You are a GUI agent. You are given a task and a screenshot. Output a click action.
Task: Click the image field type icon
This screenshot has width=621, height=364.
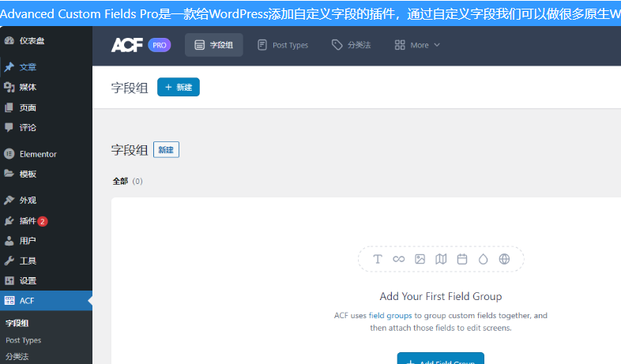(x=420, y=259)
